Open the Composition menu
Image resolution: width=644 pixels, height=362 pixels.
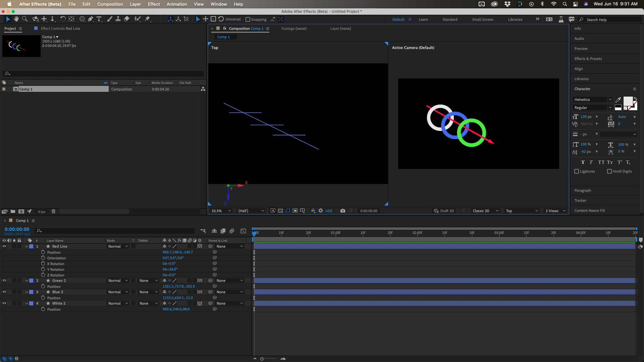click(x=110, y=4)
